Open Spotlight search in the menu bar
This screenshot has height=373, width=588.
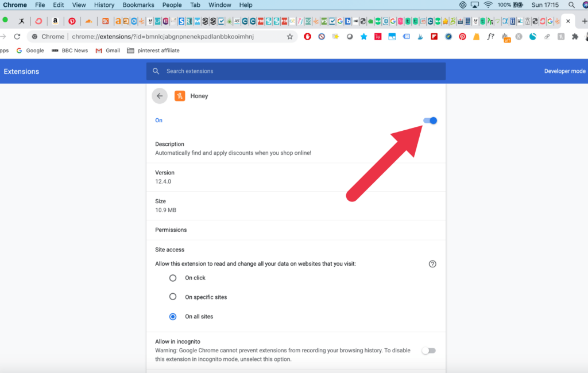click(x=571, y=5)
